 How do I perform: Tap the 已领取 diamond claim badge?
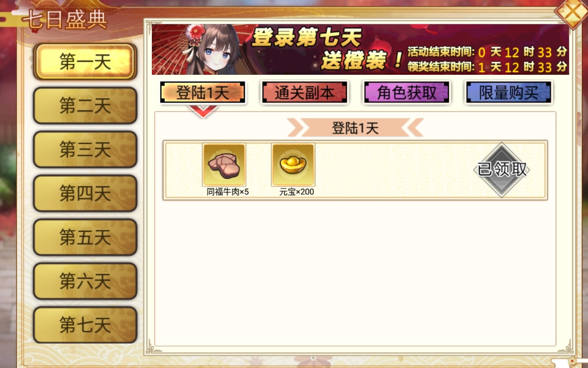pos(502,170)
